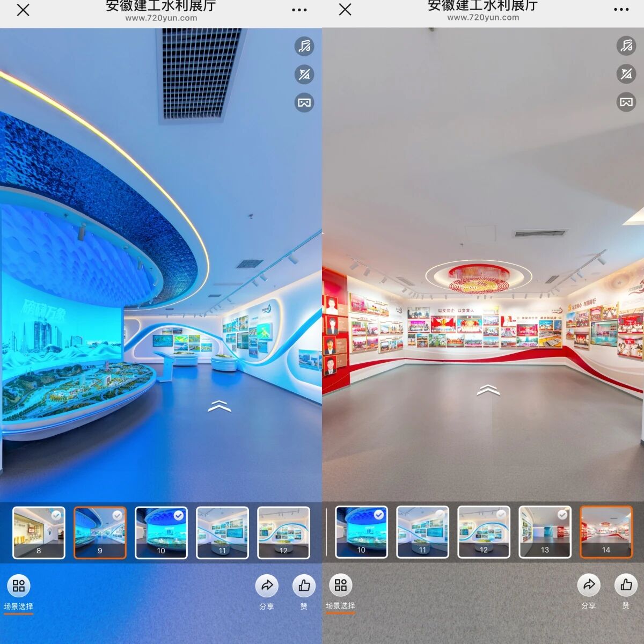
Task: Open scene thumbnail 8
Action: (39, 532)
